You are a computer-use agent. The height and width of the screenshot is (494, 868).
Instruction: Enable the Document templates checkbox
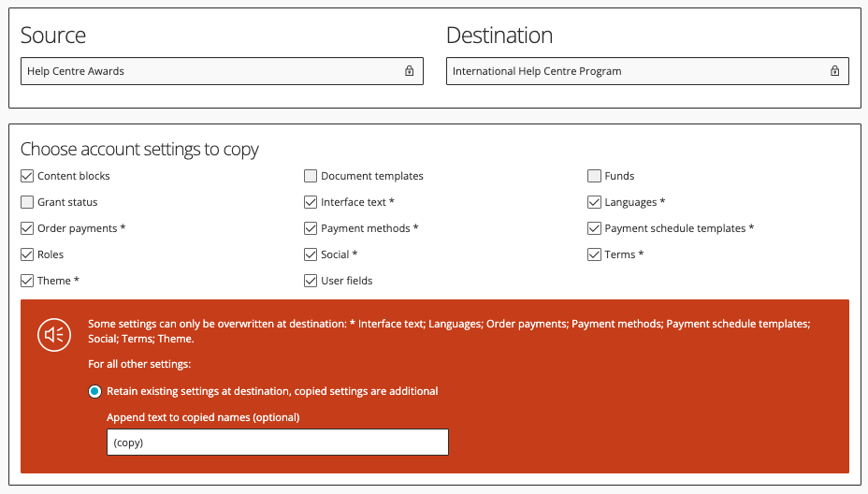pos(311,176)
